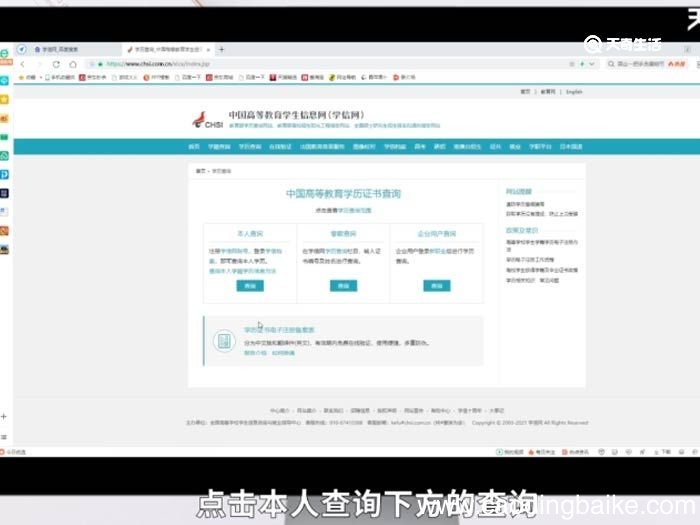Screen dimensions: 700x525
Task: Open the 学历证书电子注册备案表 link
Action: 279,330
